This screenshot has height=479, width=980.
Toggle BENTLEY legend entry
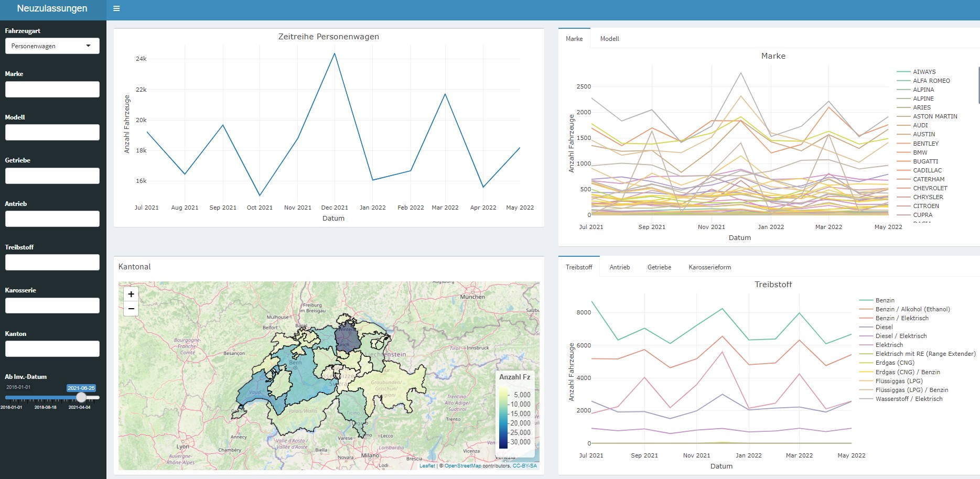[925, 144]
